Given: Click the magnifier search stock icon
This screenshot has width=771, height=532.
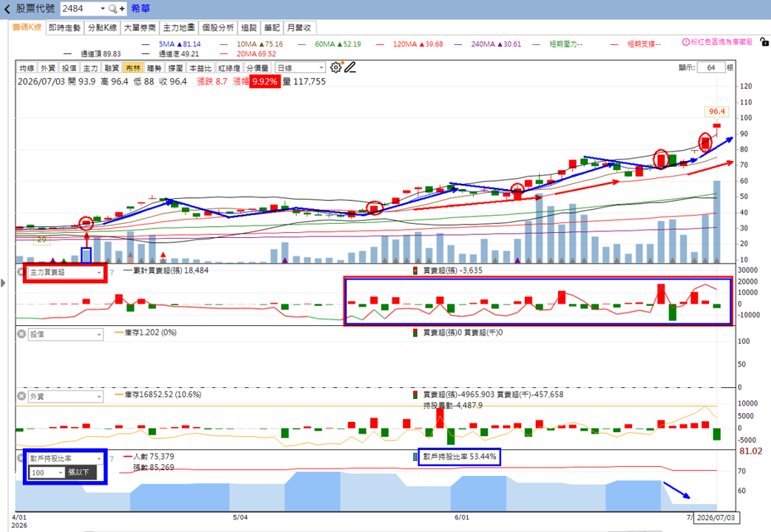Looking at the screenshot, I should [113, 9].
